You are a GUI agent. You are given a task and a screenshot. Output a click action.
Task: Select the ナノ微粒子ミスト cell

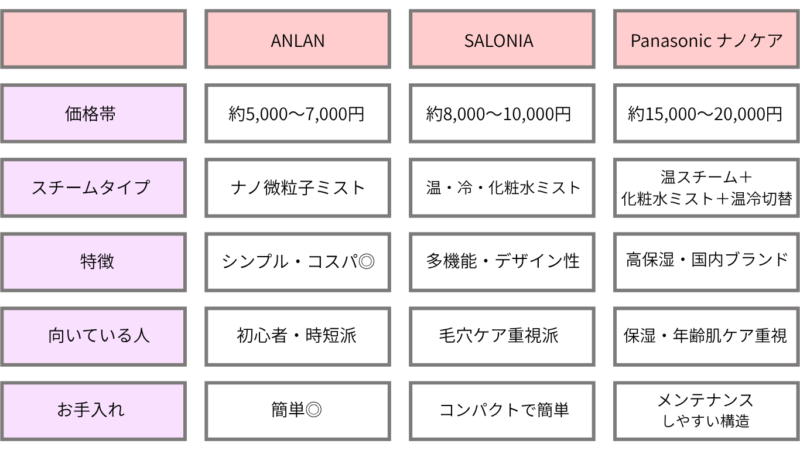tap(298, 187)
